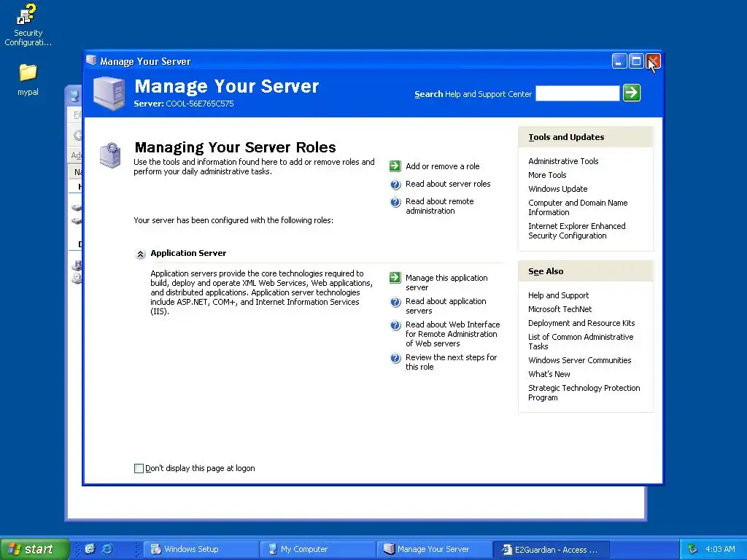Click the Internet Explorer quick launch icon
Screen dimensions: 747x560
point(108,548)
